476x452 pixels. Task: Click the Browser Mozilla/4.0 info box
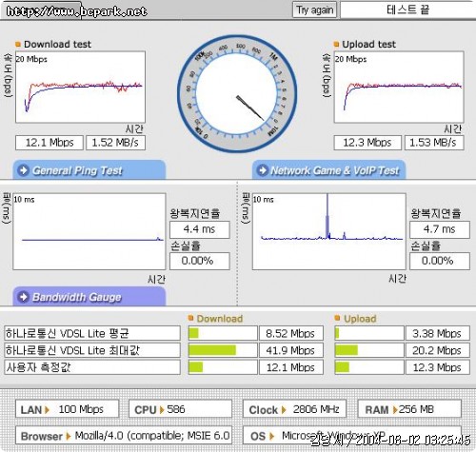click(x=124, y=436)
